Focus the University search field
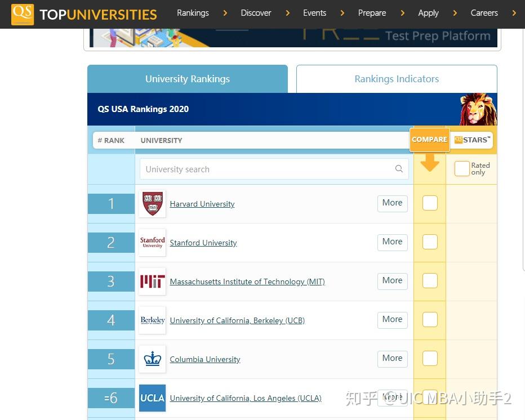The image size is (525, 420). pos(274,169)
